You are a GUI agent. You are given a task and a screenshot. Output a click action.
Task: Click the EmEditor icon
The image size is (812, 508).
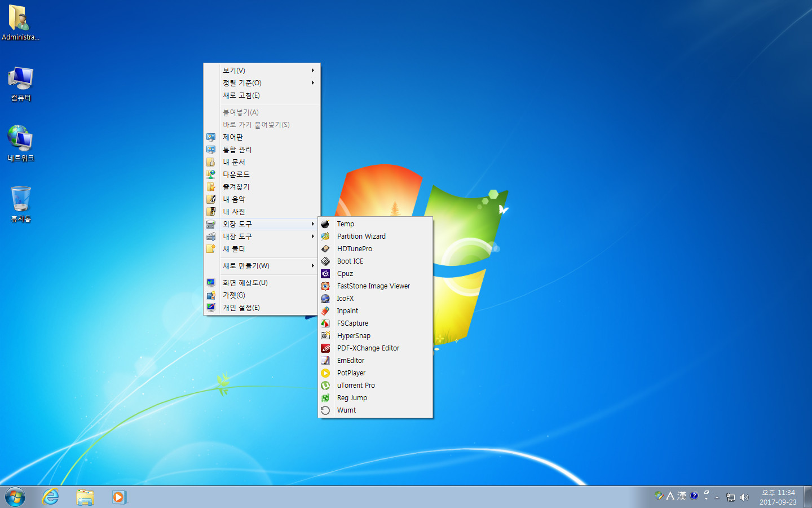pos(325,361)
